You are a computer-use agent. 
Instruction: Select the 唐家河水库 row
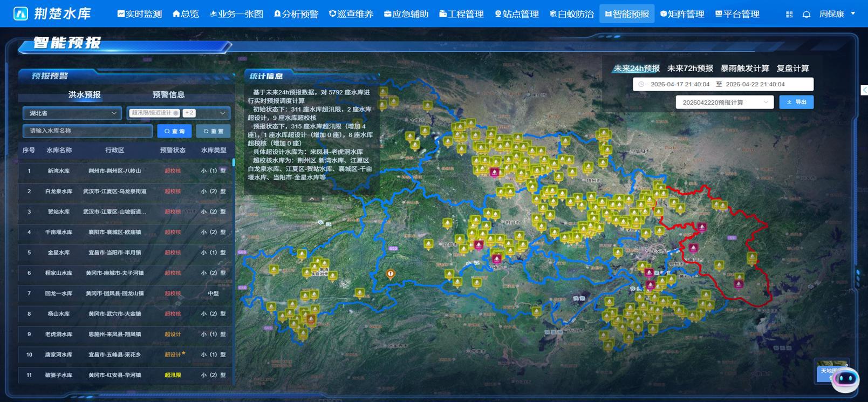tap(125, 355)
